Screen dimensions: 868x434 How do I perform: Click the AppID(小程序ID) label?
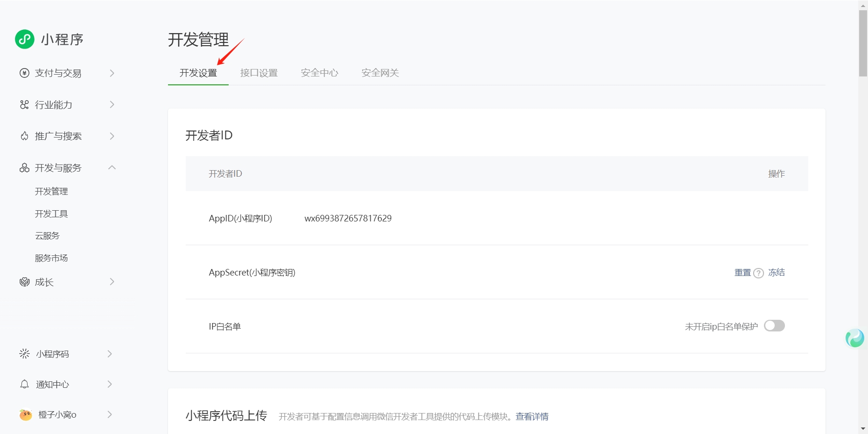coord(240,219)
